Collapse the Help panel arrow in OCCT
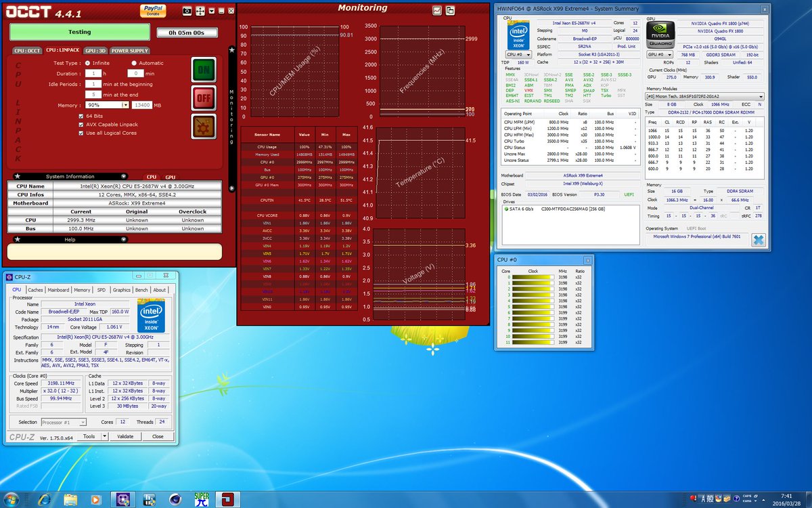 [x=124, y=239]
